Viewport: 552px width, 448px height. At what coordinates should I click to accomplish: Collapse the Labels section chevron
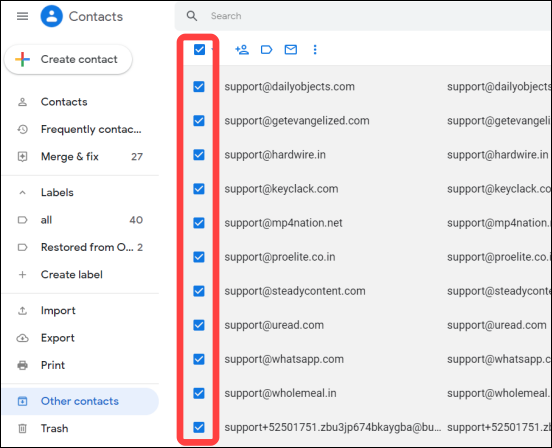(22, 193)
